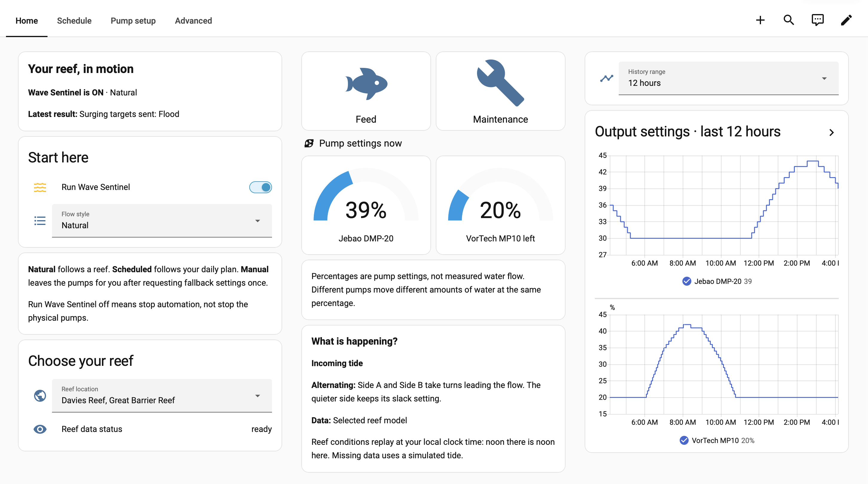Open the Jebao DMP-20 39% gauge card
Image resolution: width=868 pixels, height=484 pixels.
pyautogui.click(x=366, y=205)
